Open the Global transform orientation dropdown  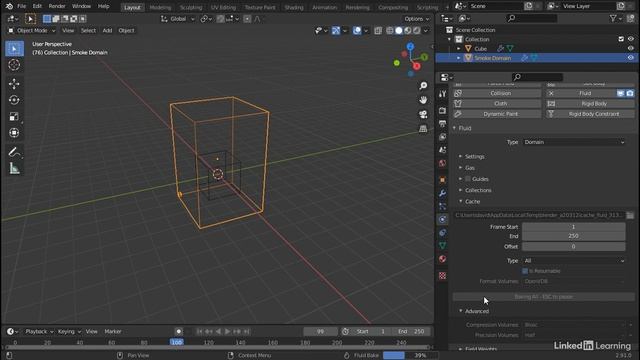click(x=178, y=19)
